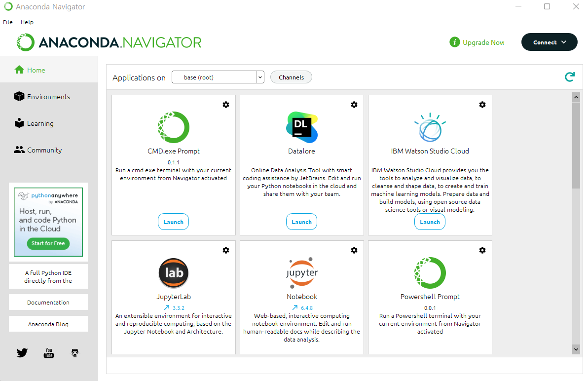Switch to the Home tab

tap(49, 70)
